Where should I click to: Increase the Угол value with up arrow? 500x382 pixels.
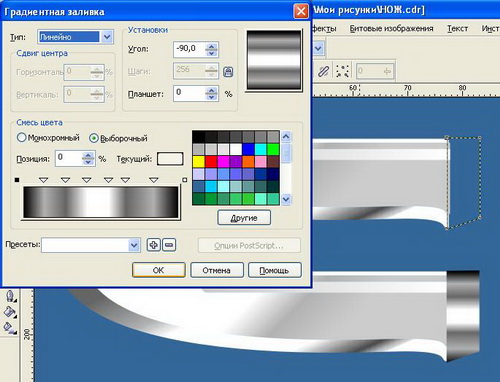(211, 46)
